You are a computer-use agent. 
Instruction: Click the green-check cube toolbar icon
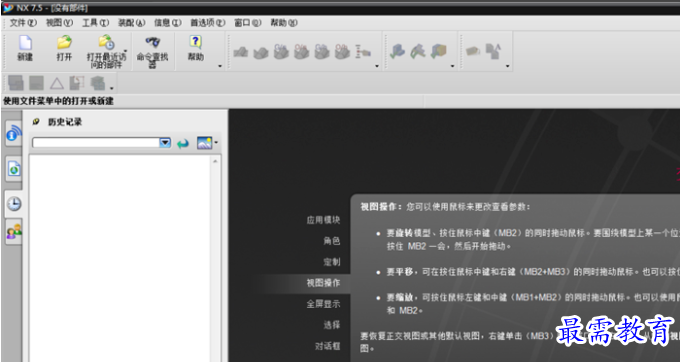pyautogui.click(x=438, y=52)
